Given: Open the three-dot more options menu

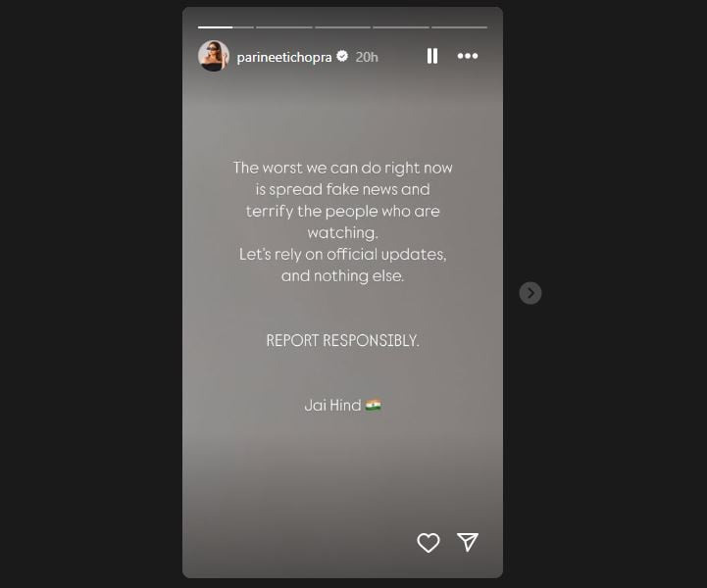Looking at the screenshot, I should 468,56.
